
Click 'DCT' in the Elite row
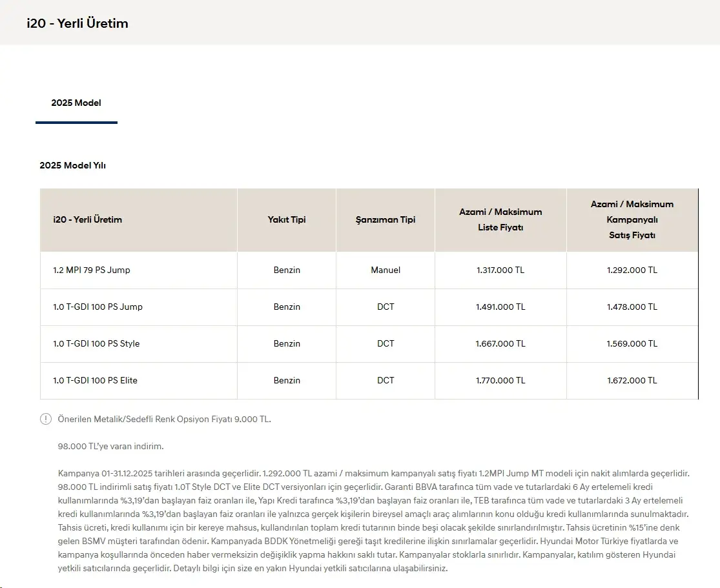click(x=386, y=380)
